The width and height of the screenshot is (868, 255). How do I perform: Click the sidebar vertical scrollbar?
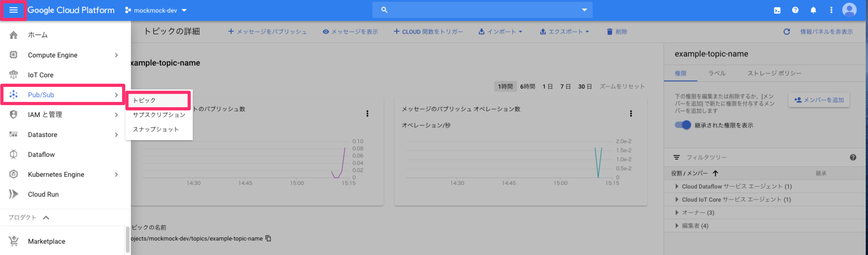tap(127, 239)
